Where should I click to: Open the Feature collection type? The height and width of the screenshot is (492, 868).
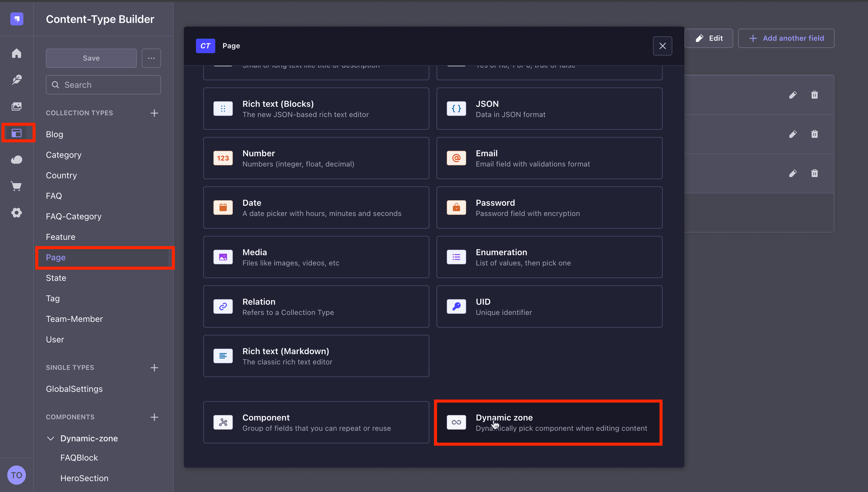click(61, 237)
